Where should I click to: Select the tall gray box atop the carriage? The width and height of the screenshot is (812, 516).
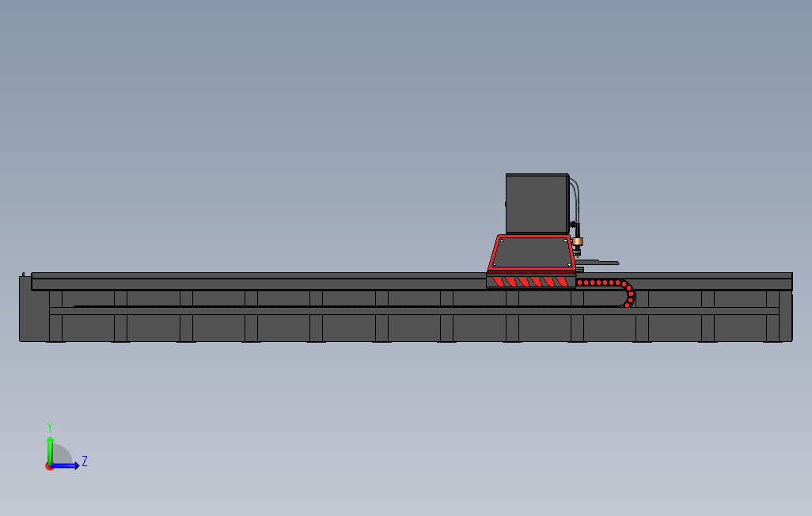[537, 203]
